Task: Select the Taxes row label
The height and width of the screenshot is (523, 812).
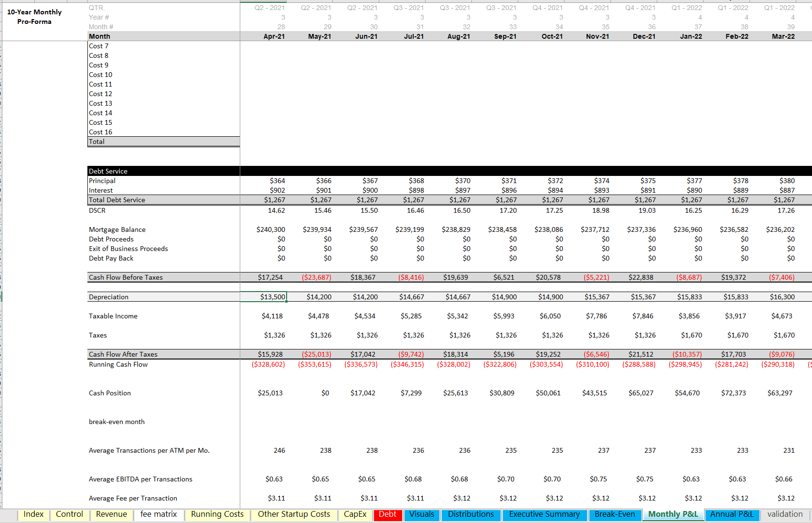Action: point(97,335)
